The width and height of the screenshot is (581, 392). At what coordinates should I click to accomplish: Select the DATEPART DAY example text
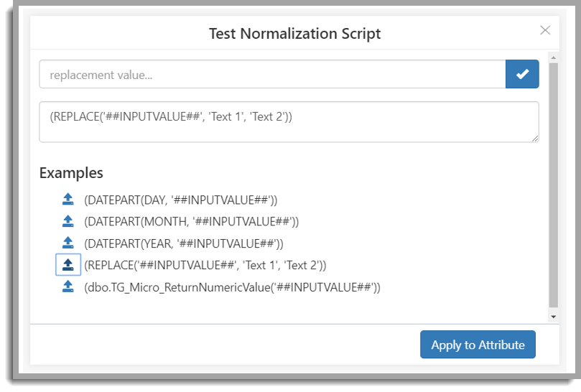click(180, 200)
